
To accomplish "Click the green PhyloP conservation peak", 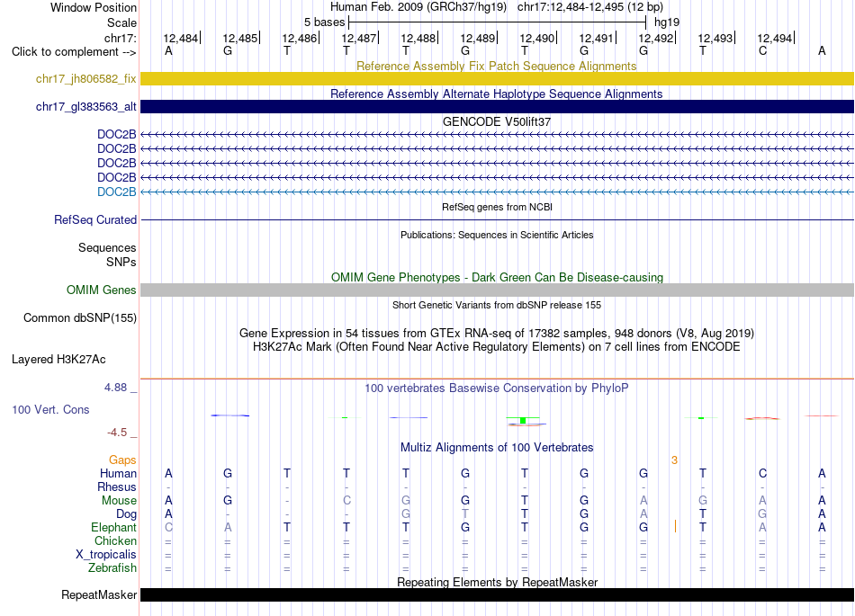I will click(523, 420).
